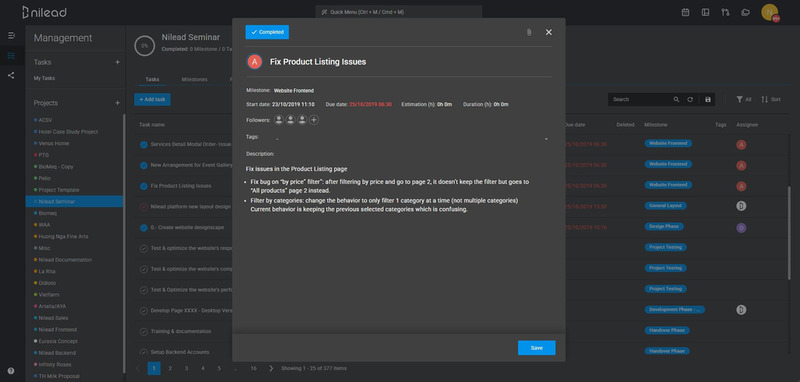This screenshot has width=800, height=382.
Task: Click the task Search input field
Action: (x=641, y=99)
